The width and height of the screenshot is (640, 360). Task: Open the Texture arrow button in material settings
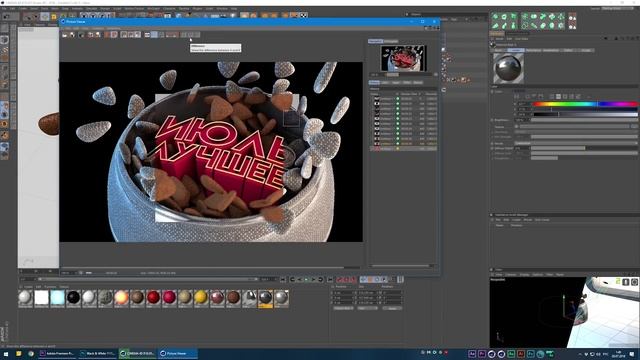pos(517,127)
